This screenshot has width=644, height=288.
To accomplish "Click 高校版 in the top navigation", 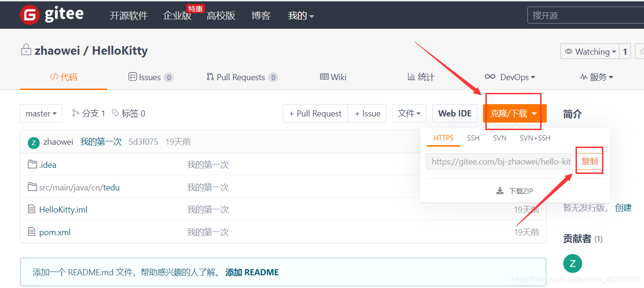I will point(221,16).
